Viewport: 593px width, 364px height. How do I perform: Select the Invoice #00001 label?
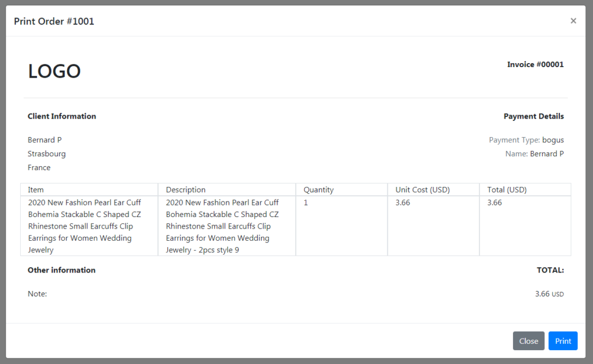tap(535, 64)
